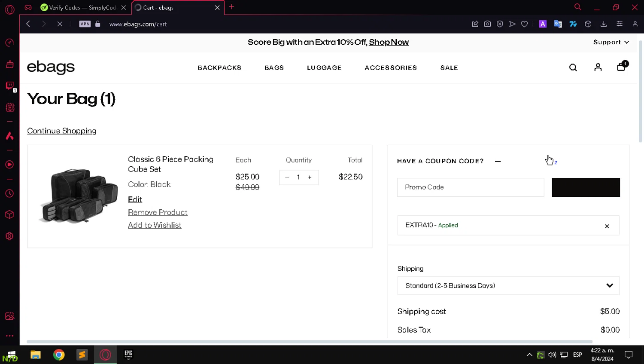This screenshot has height=364, width=644.
Task: Open the Packing Cube Set product thumbnail
Action: pos(78,196)
